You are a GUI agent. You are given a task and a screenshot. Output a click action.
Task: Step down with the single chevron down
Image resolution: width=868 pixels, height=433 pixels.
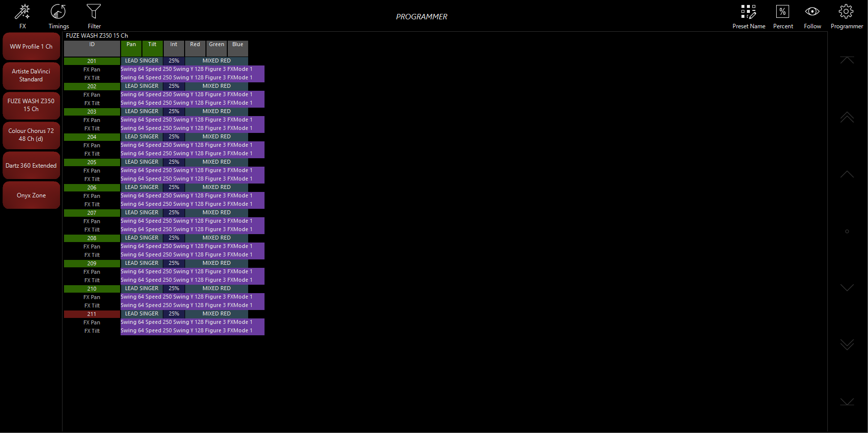point(847,288)
